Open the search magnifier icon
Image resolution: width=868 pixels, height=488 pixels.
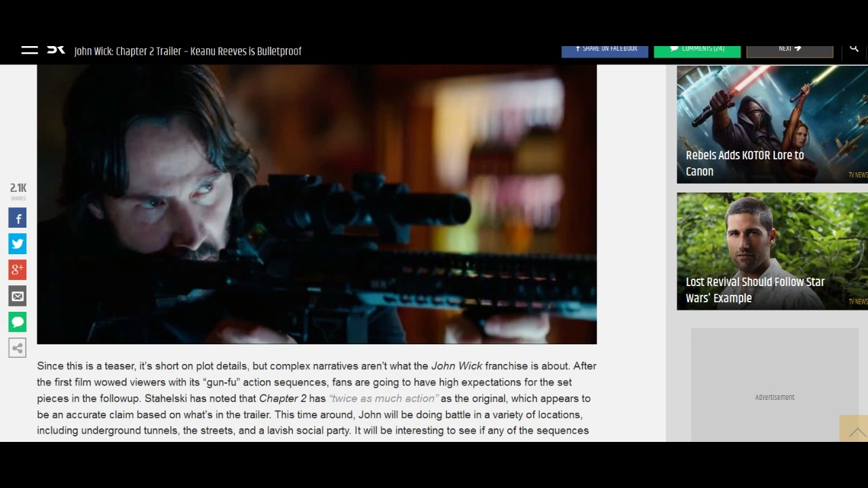click(x=854, y=49)
